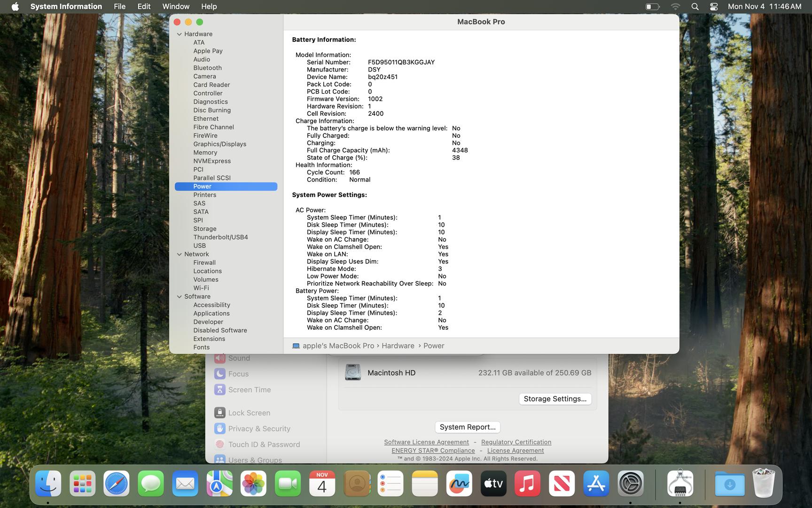Open the Edit menu
The height and width of the screenshot is (508, 812).
click(x=144, y=7)
